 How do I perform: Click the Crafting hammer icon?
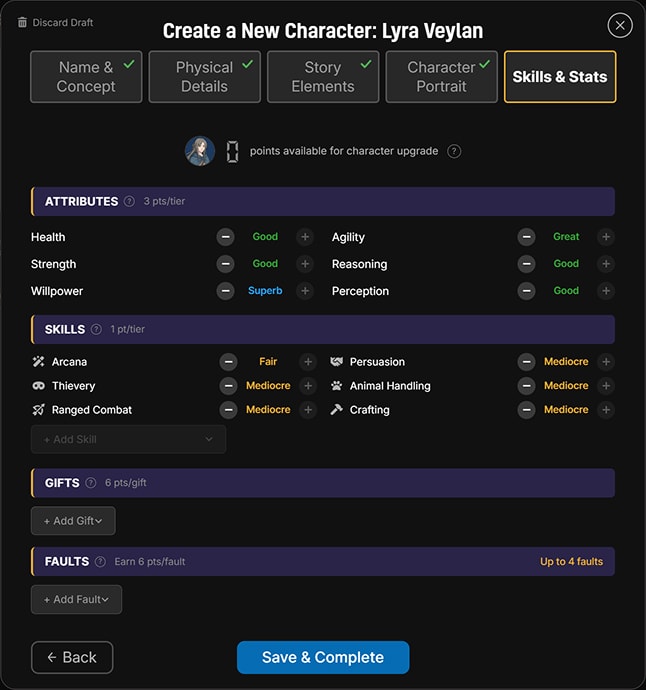(337, 410)
